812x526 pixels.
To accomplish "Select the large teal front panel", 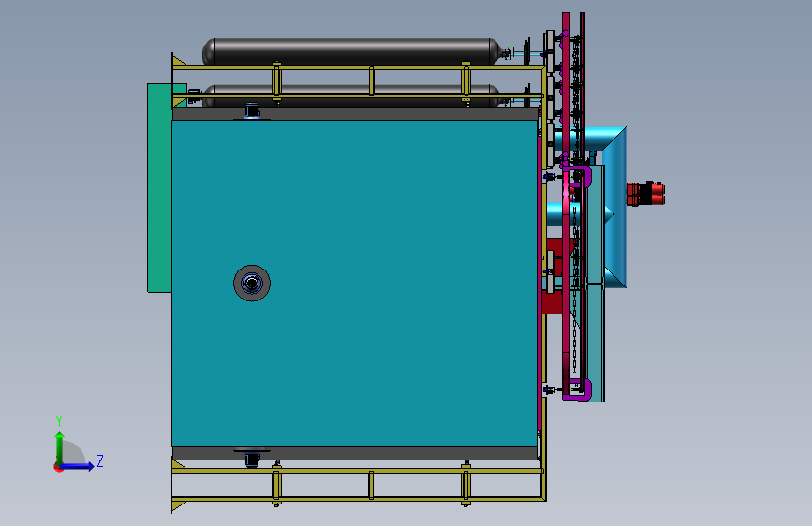I will (x=354, y=284).
